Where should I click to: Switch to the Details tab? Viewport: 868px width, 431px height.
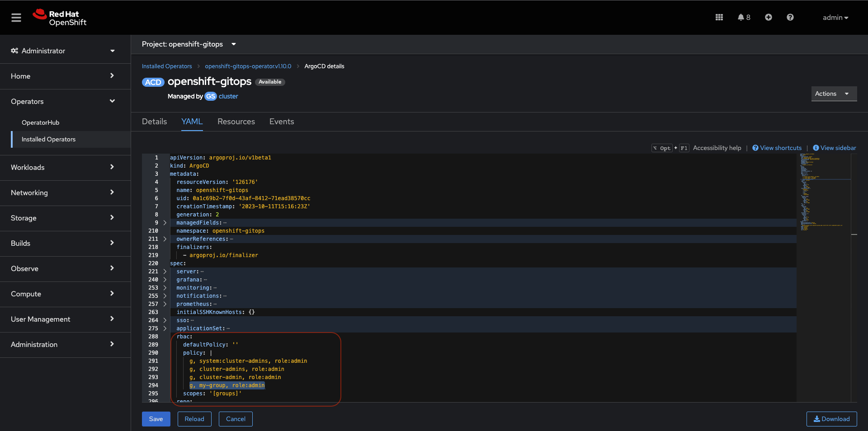pos(154,122)
